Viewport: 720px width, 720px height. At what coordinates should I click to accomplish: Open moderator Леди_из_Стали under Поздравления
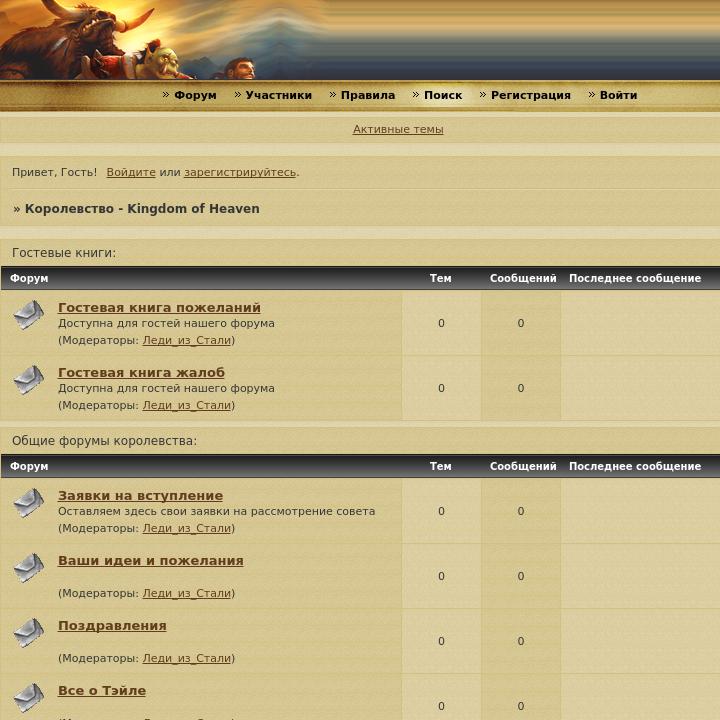(187, 658)
